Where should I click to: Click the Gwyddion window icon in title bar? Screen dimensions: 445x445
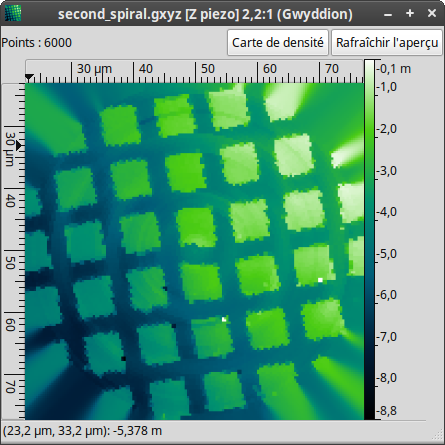[x=13, y=14]
